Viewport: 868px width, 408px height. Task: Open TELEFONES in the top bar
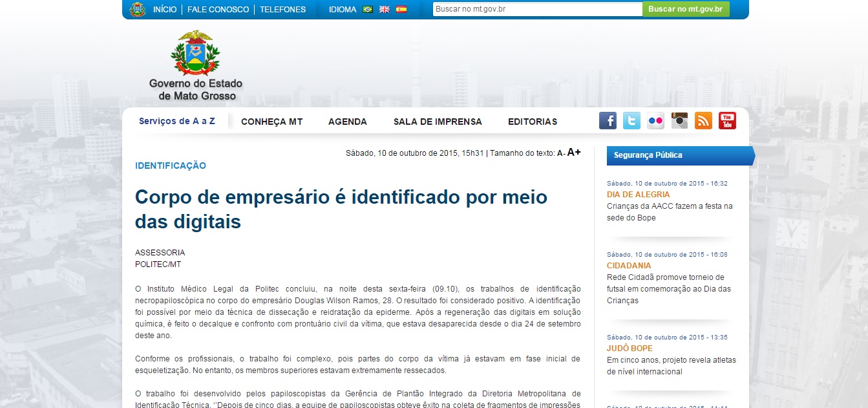click(x=282, y=10)
